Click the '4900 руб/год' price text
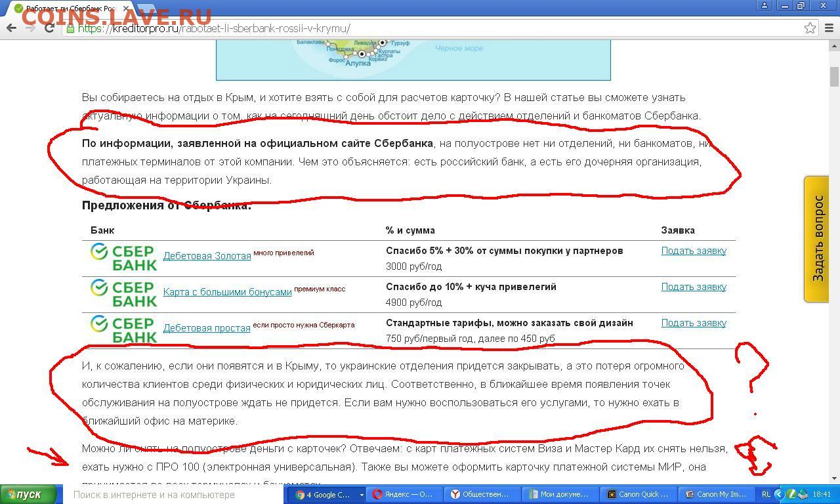 point(413,303)
